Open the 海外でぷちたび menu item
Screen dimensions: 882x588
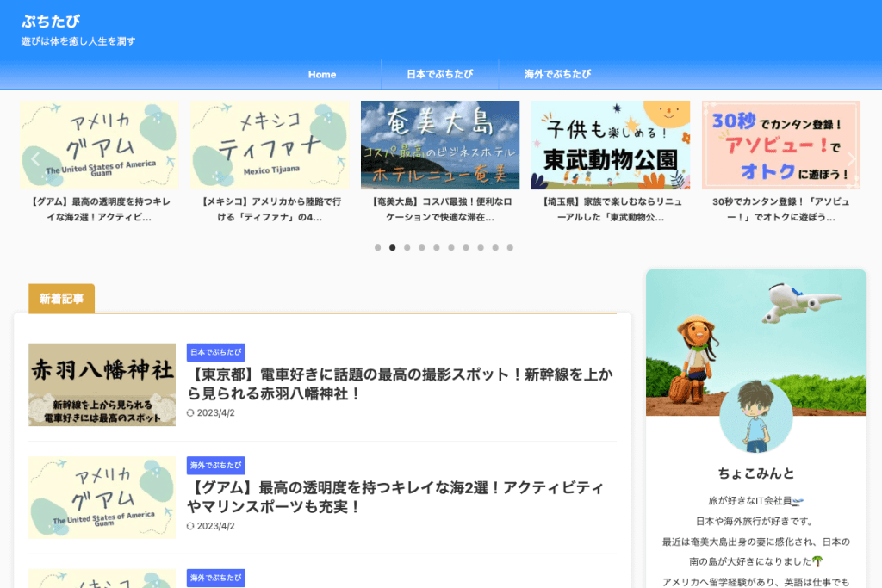coord(557,75)
